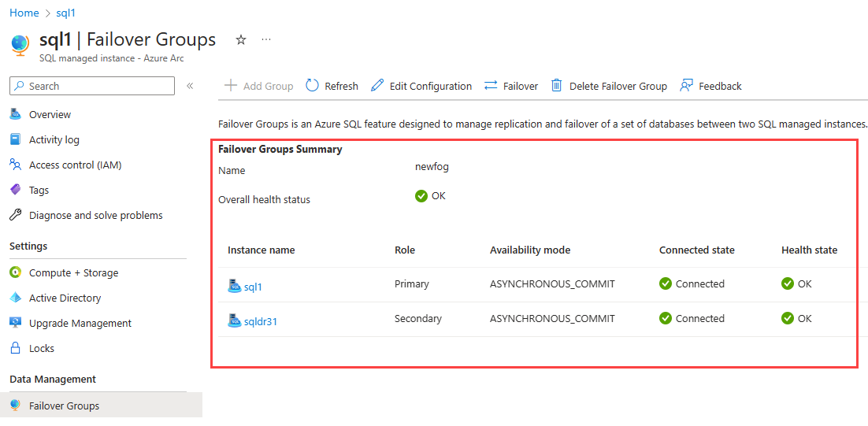Click the Instance name column header

[x=262, y=250]
